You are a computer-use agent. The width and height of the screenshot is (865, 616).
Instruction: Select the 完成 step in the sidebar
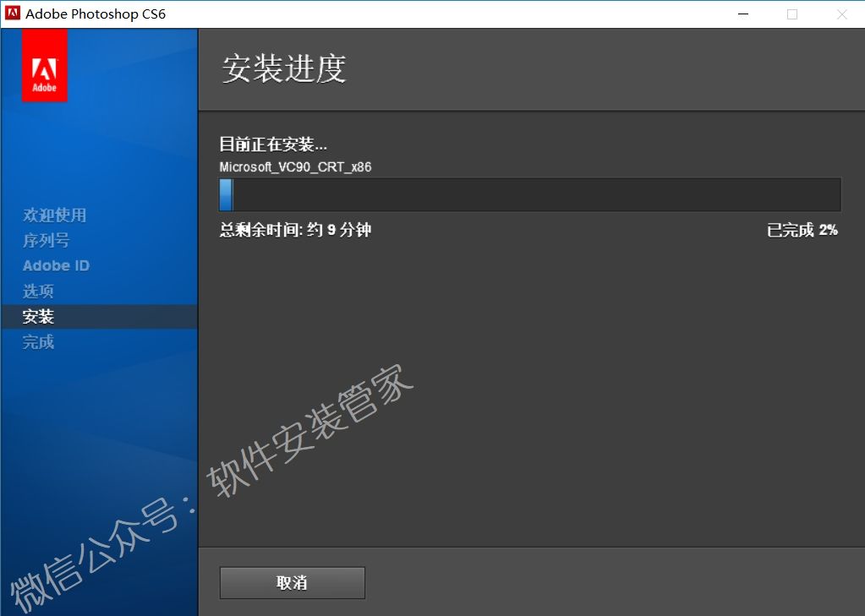point(38,342)
